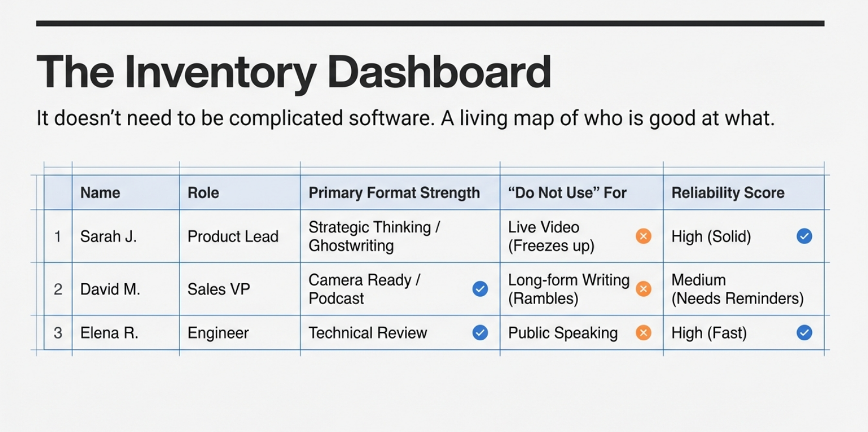868x432 pixels.
Task: Click blue checkmark next to Technical Review
Action: [x=480, y=333]
